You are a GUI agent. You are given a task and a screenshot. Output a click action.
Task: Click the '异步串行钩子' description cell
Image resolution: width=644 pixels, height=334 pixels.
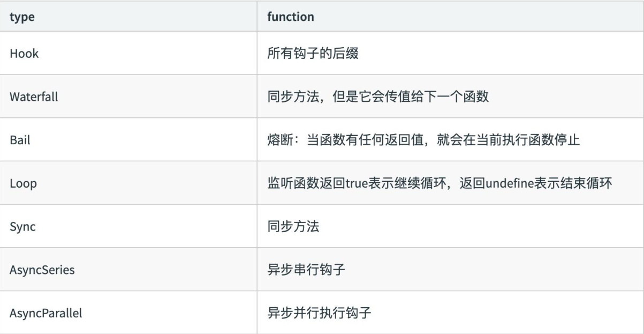[x=450, y=269]
